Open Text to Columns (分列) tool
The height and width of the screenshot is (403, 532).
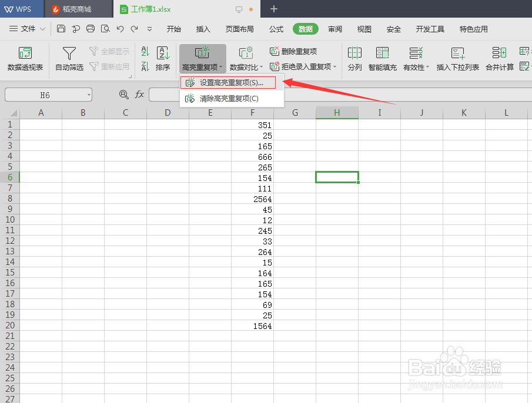pyautogui.click(x=354, y=59)
